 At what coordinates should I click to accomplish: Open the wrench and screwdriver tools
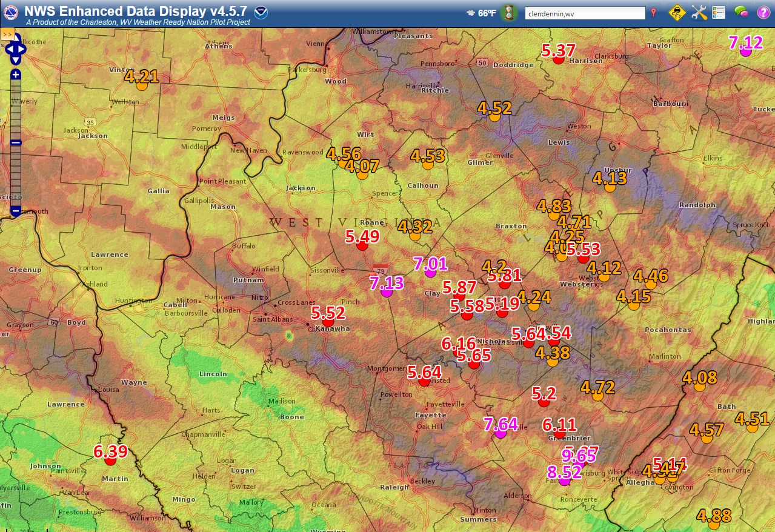pos(699,13)
